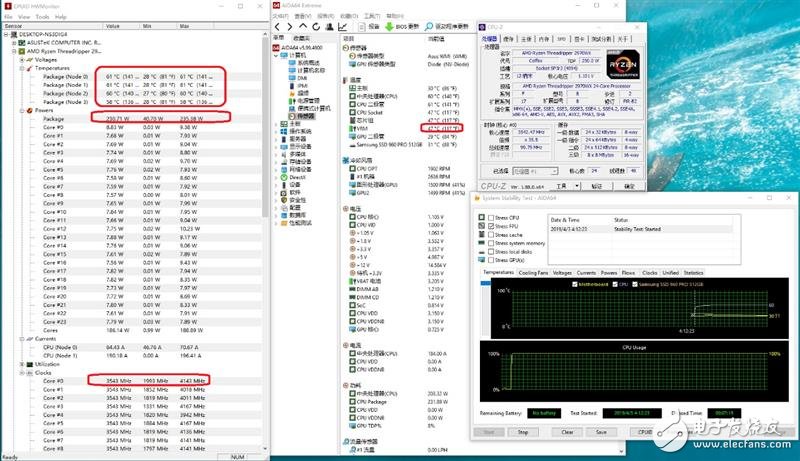
Task: Switch to the Cooling Fans tab
Action: tap(533, 273)
